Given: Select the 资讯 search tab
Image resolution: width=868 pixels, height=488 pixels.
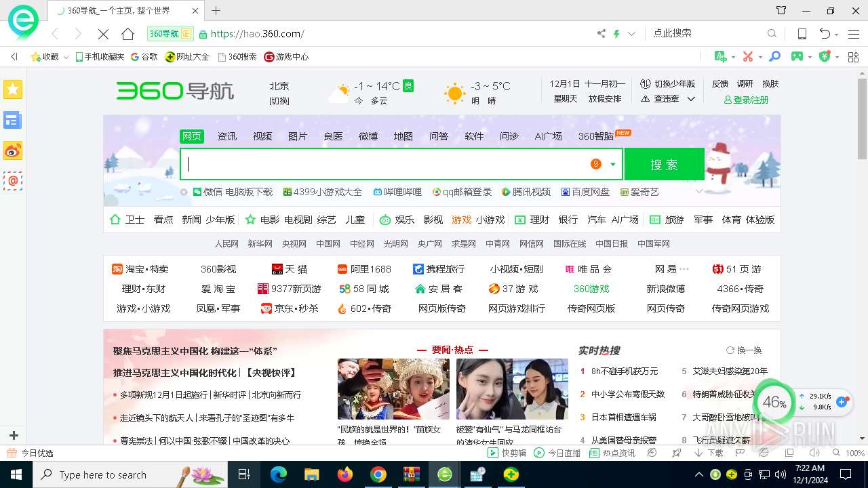Looking at the screenshot, I should 227,136.
